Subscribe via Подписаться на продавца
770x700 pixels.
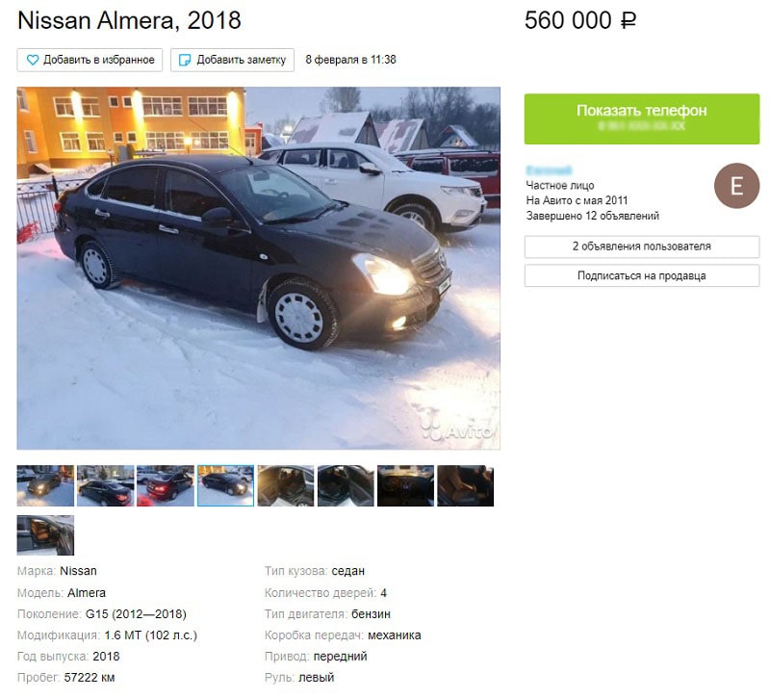(642, 276)
